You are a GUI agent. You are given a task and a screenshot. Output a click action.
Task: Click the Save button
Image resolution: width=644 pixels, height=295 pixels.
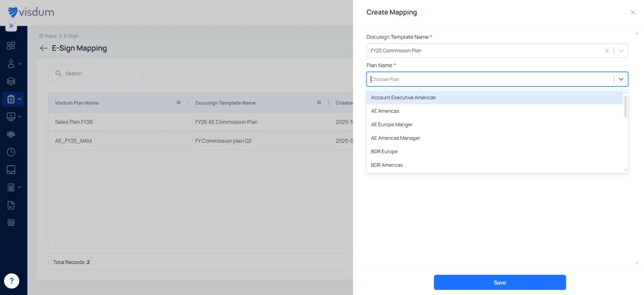[x=500, y=283]
